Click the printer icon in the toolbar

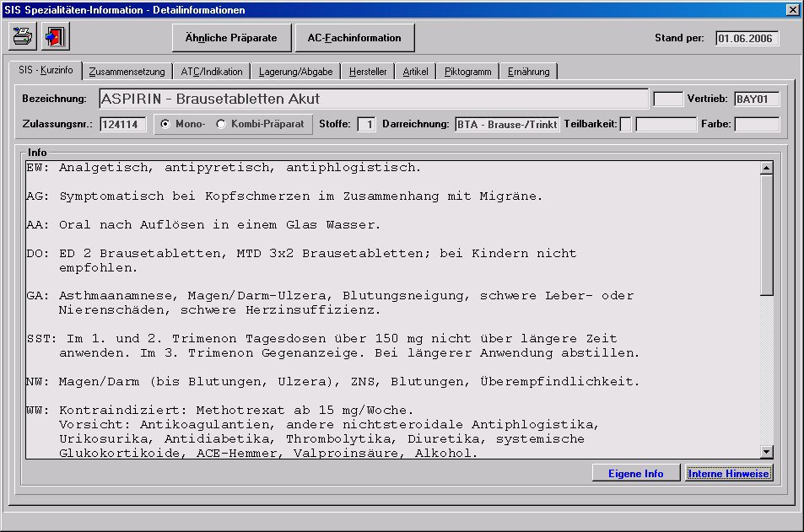click(x=23, y=37)
